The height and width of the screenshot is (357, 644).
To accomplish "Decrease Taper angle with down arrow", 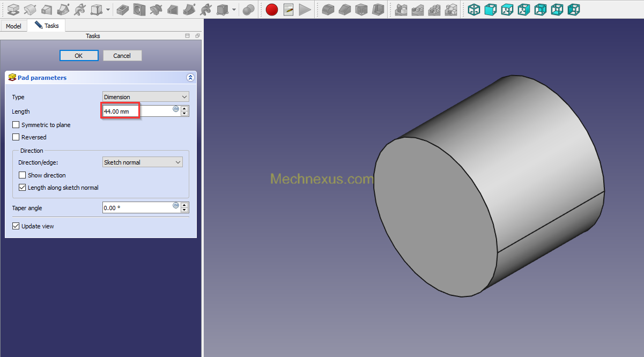I will [185, 210].
